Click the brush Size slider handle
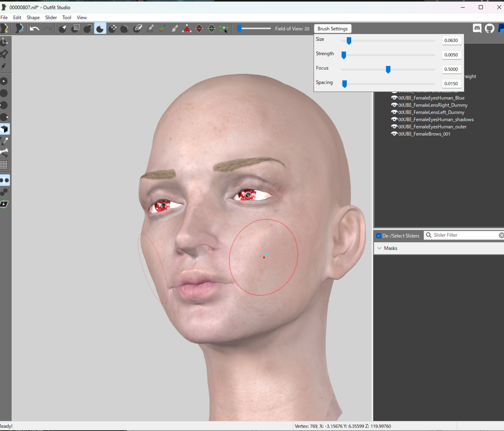This screenshot has width=504, height=431. (x=349, y=41)
